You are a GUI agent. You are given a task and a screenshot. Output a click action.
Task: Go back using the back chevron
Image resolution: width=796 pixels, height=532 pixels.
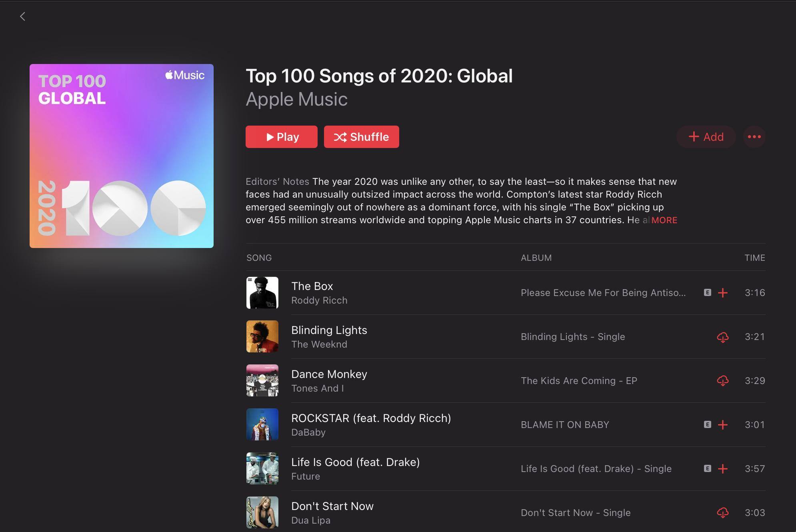(x=22, y=16)
